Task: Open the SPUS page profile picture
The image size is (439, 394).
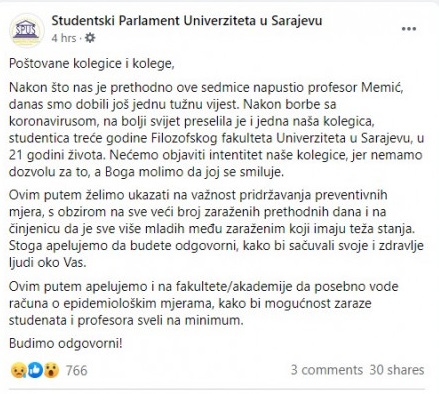Action: coord(26,30)
